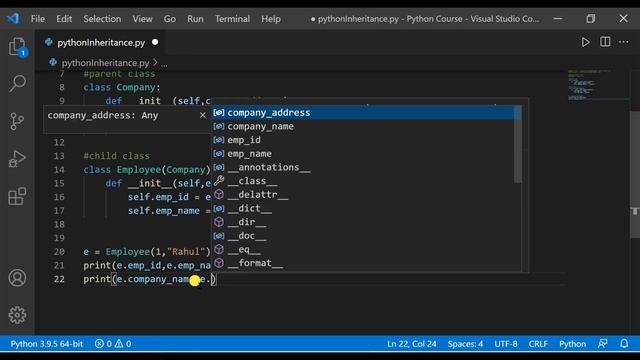Open the Source Control view
The height and width of the screenshot is (360, 640).
tap(17, 121)
